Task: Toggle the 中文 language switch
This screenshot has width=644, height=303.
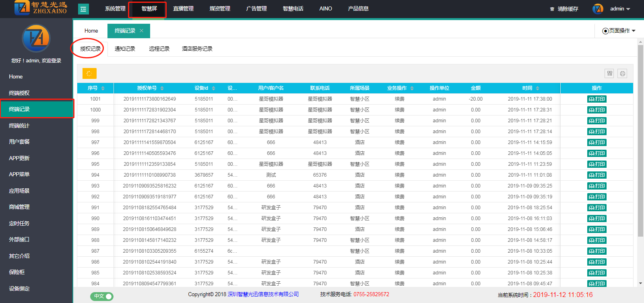Action: 102,296
